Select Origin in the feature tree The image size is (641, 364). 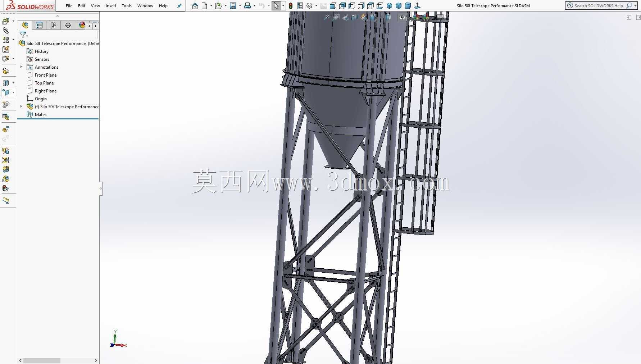pos(37,99)
